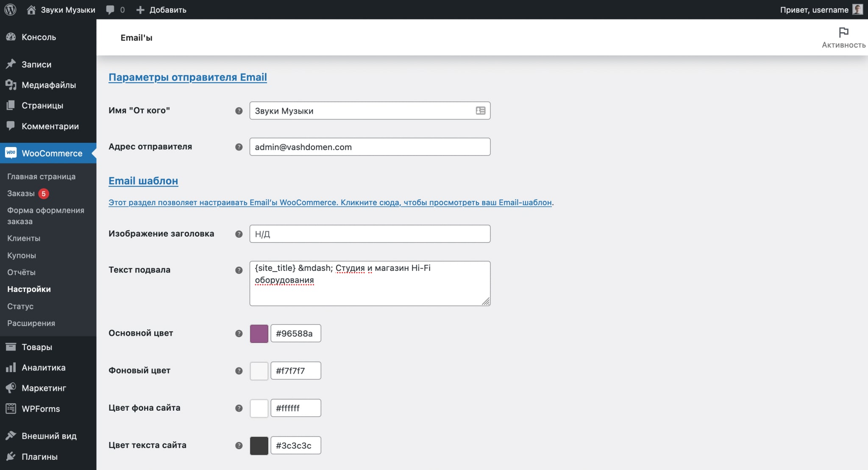The image size is (868, 470).
Task: Focus the Изображение заголовка field
Action: [x=370, y=234]
